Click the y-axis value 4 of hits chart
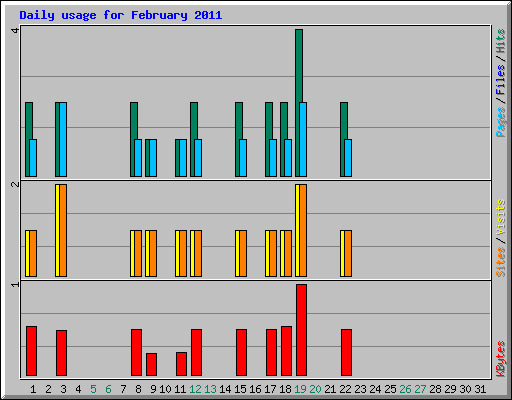The width and height of the screenshot is (512, 400). point(15,30)
